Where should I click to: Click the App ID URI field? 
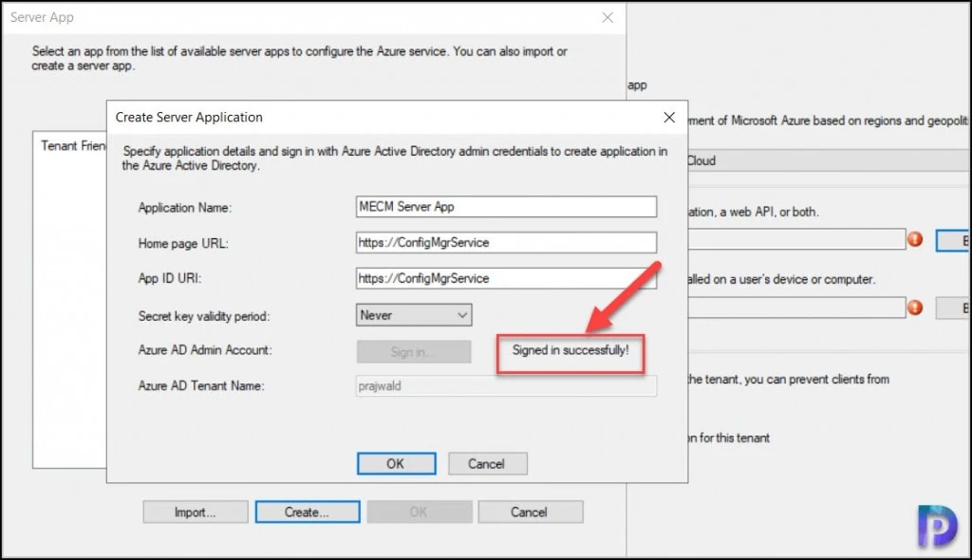506,278
